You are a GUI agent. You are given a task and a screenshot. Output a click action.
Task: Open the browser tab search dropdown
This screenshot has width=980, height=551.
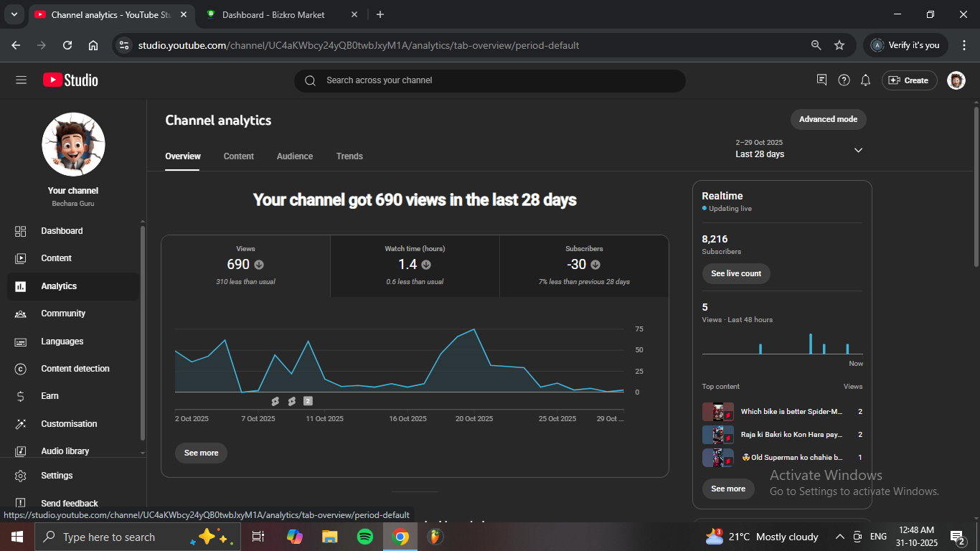coord(14,14)
